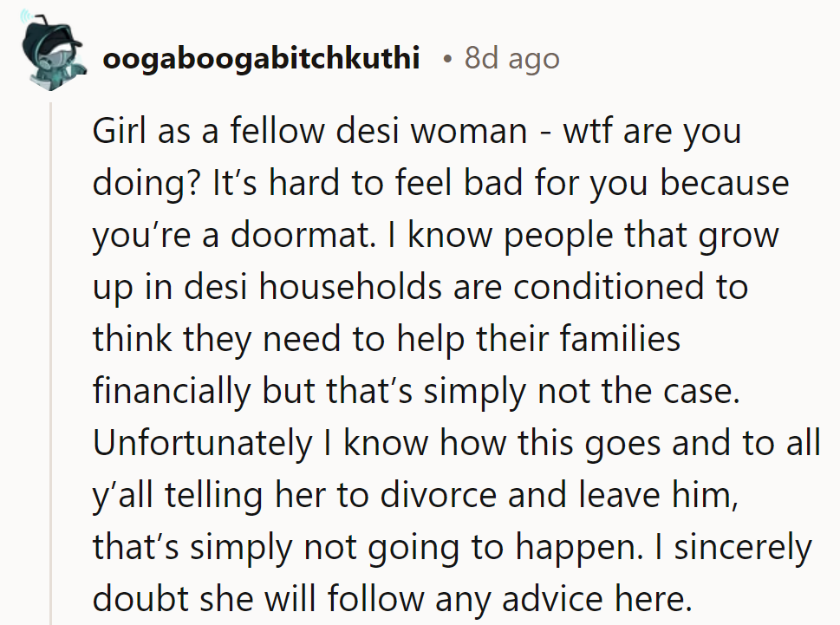Image resolution: width=840 pixels, height=625 pixels.
Task: Click the online indicator waves on avatar
Action: click(27, 17)
